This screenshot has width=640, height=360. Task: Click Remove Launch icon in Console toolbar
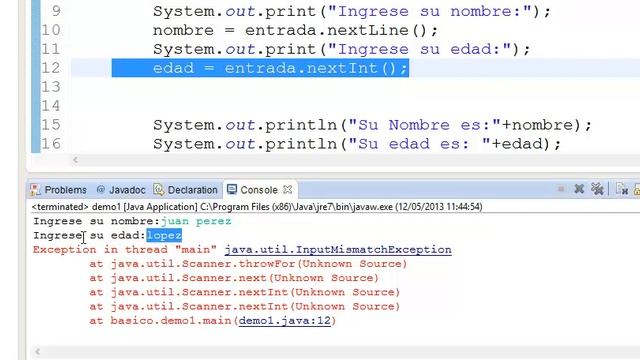[579, 189]
